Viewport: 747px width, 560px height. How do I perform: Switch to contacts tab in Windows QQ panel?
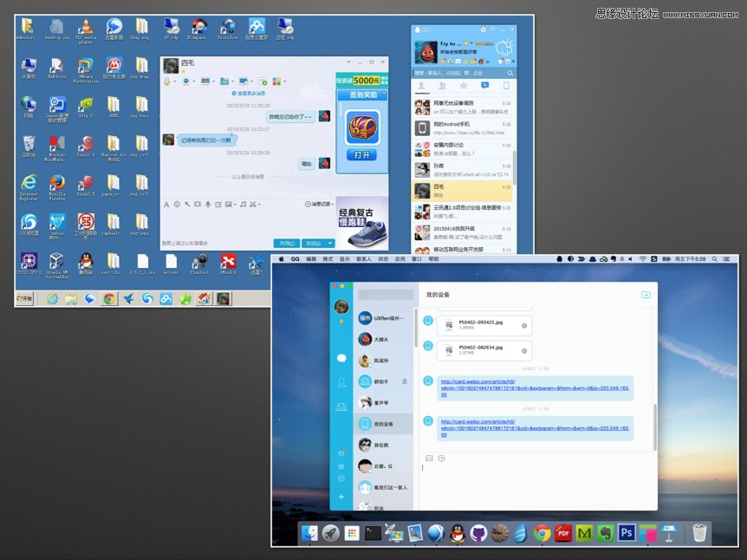421,85
